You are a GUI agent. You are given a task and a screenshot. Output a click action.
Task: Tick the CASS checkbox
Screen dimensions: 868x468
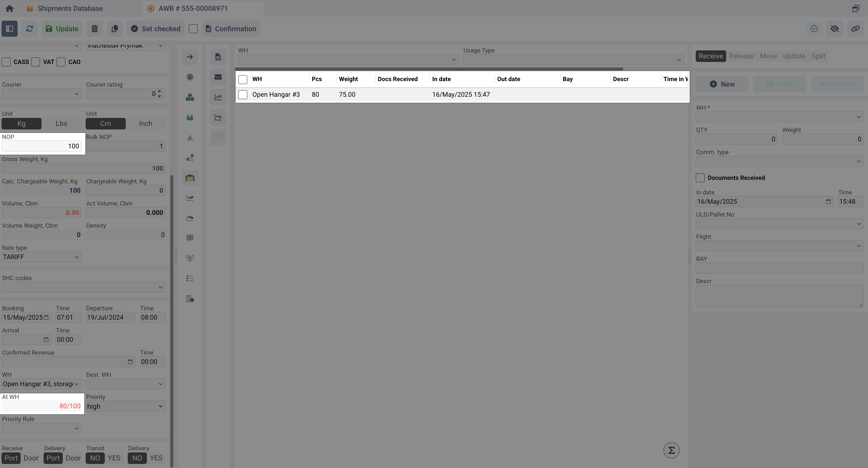coord(6,62)
